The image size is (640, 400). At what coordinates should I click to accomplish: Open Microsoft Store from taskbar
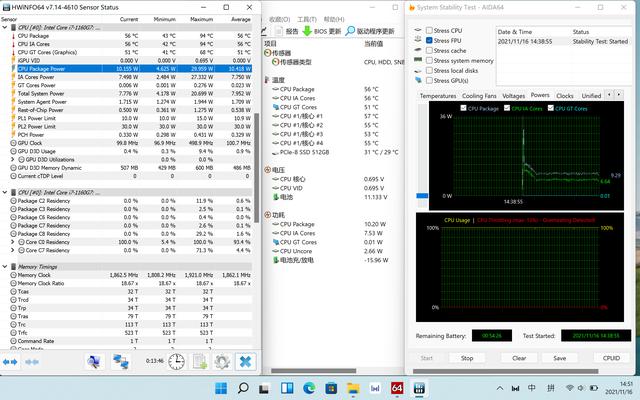point(331,388)
